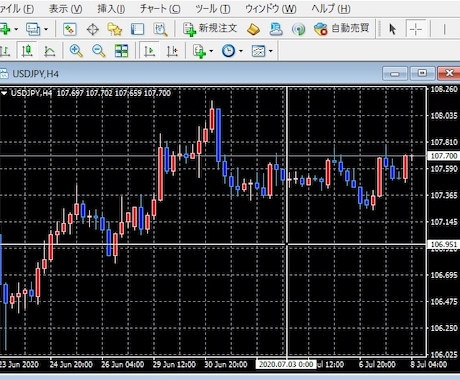460x380 pixels.
Task: Open the Navigator folder-star icon
Action: (x=115, y=29)
